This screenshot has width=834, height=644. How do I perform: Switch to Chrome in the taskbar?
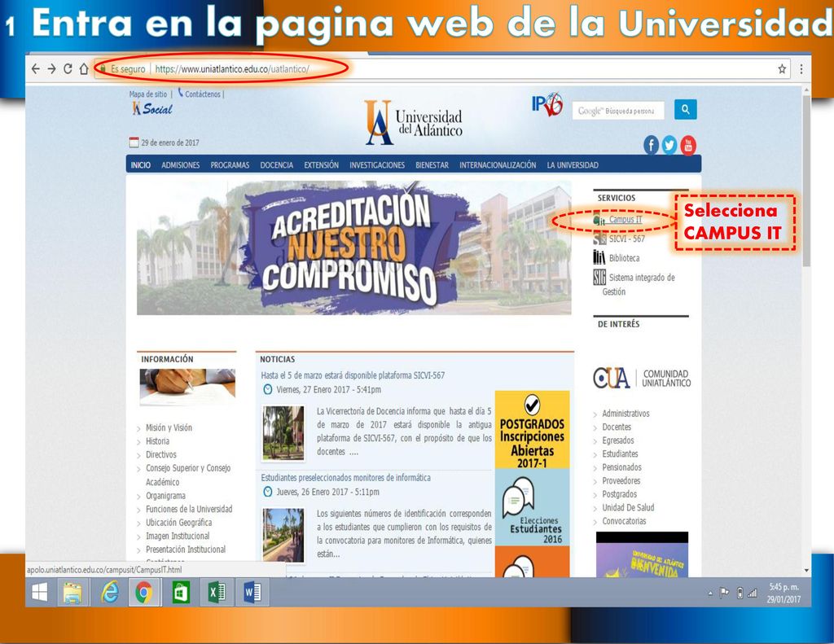click(x=143, y=593)
